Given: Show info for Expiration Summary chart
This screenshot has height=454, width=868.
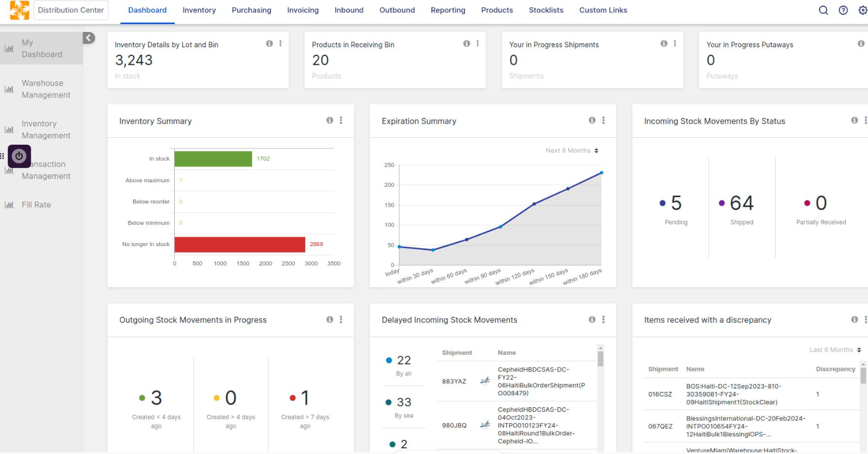Looking at the screenshot, I should point(592,120).
